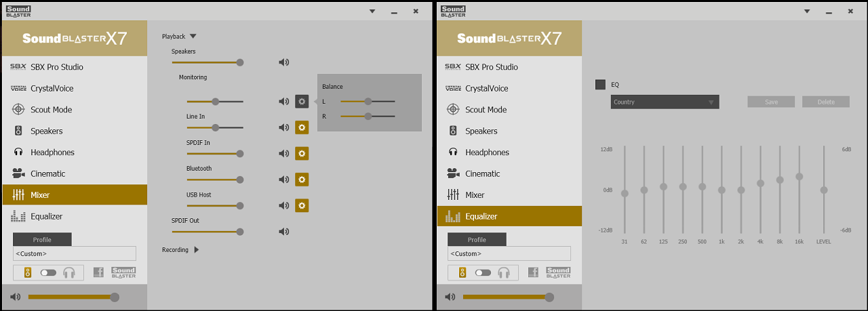Click the Balance R slider handle
Image resolution: width=868 pixels, height=311 pixels.
[368, 117]
